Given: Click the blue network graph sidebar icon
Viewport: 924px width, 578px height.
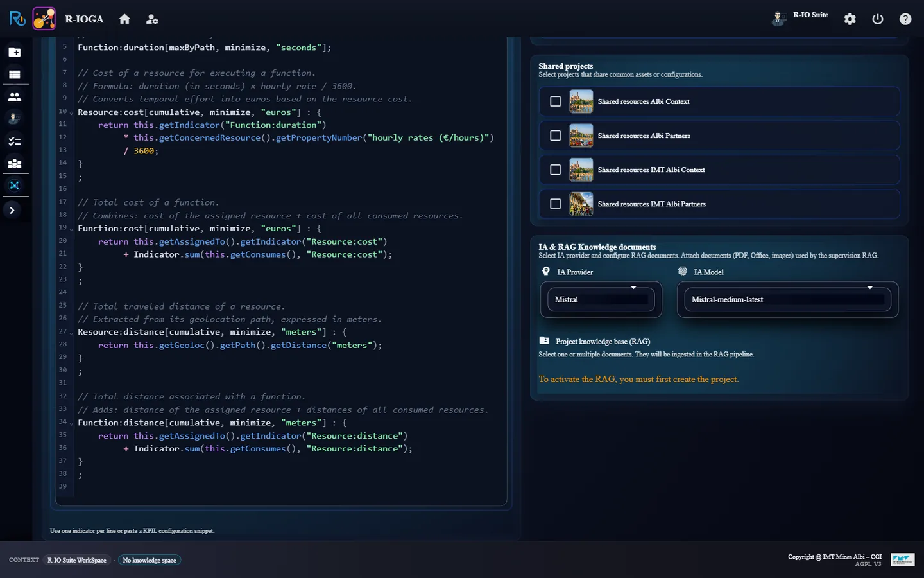Looking at the screenshot, I should click(14, 186).
